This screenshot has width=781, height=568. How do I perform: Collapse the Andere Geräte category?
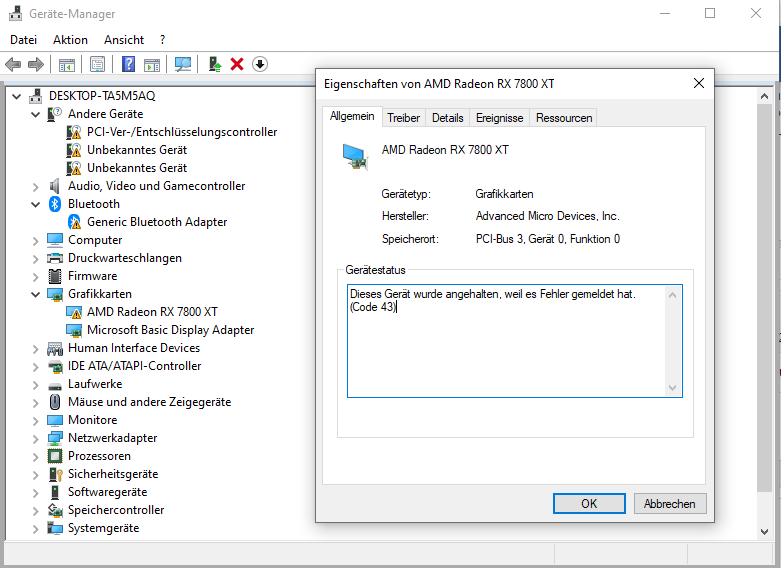(x=35, y=115)
